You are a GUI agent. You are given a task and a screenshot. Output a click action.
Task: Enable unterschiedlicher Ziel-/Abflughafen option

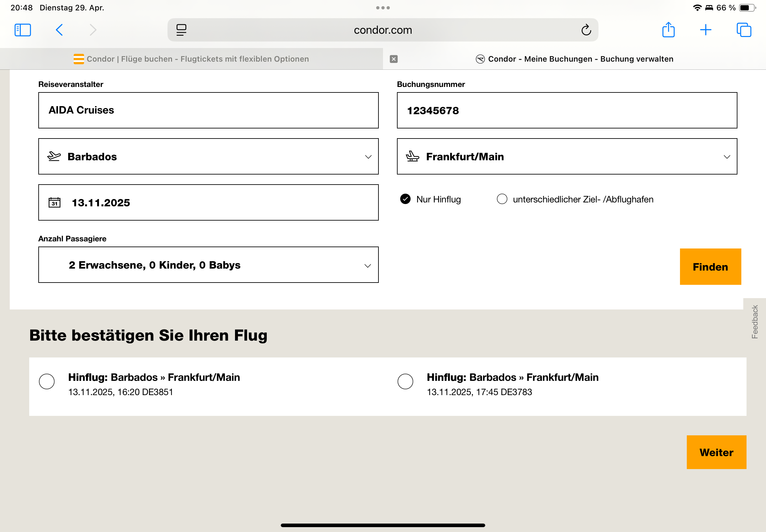point(502,199)
